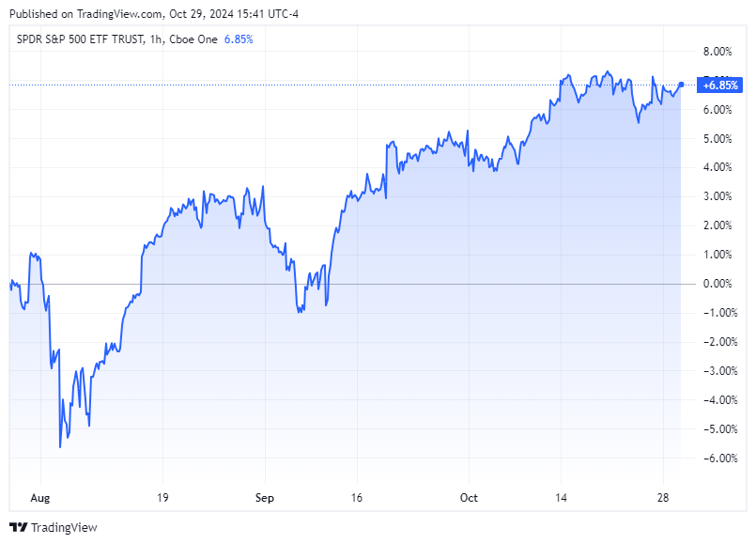Click the last data point marker dot
Viewport: 756px width, 544px height.
(681, 85)
